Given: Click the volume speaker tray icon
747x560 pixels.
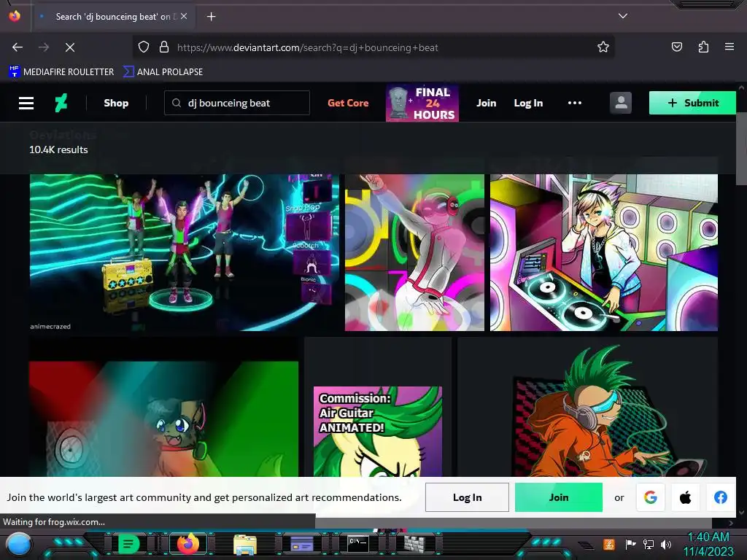Looking at the screenshot, I should click(667, 544).
